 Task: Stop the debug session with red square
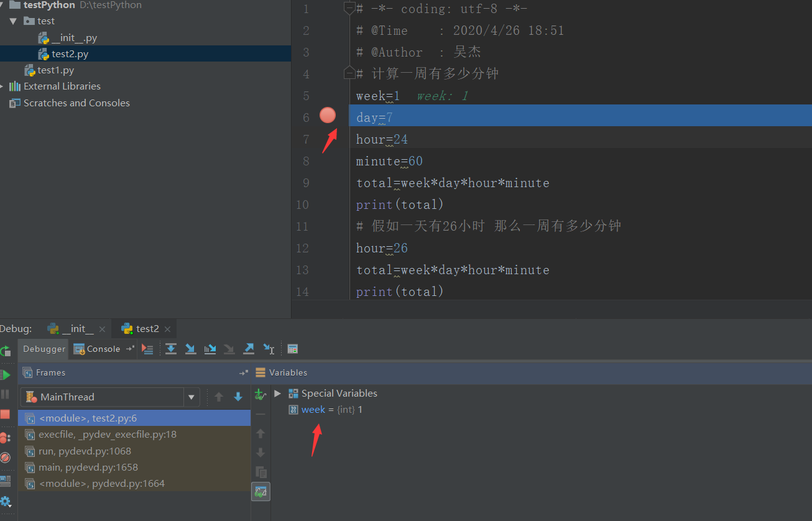tap(7, 412)
